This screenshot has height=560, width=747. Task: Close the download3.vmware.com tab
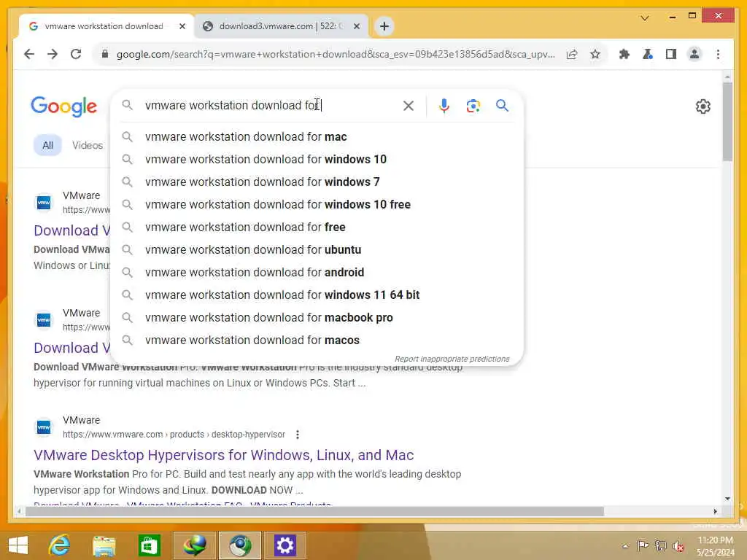pyautogui.click(x=356, y=26)
